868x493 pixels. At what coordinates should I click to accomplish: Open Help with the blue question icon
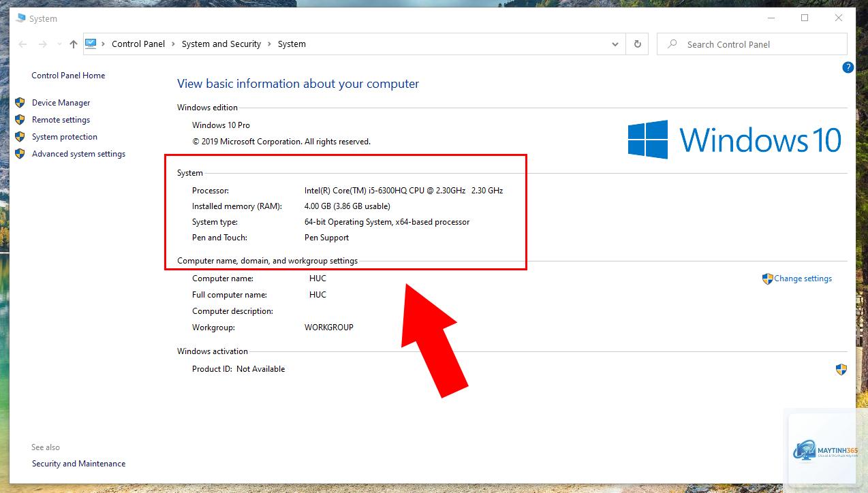pyautogui.click(x=848, y=67)
